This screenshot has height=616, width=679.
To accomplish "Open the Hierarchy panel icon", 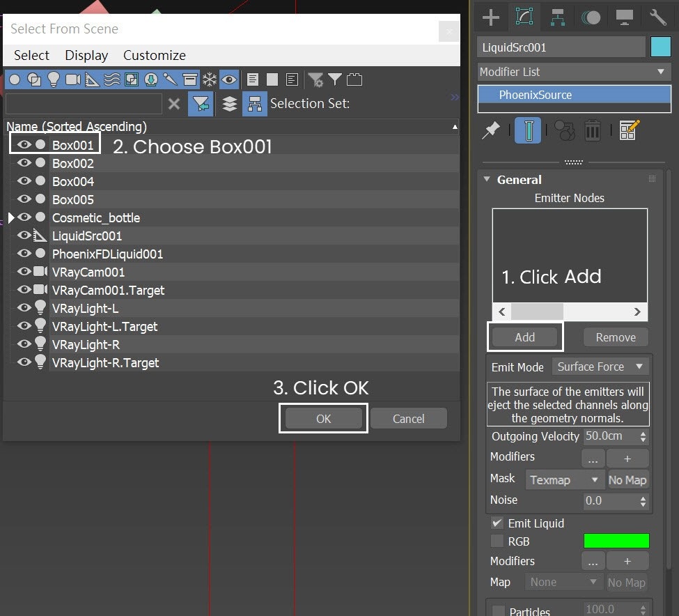I will (557, 17).
